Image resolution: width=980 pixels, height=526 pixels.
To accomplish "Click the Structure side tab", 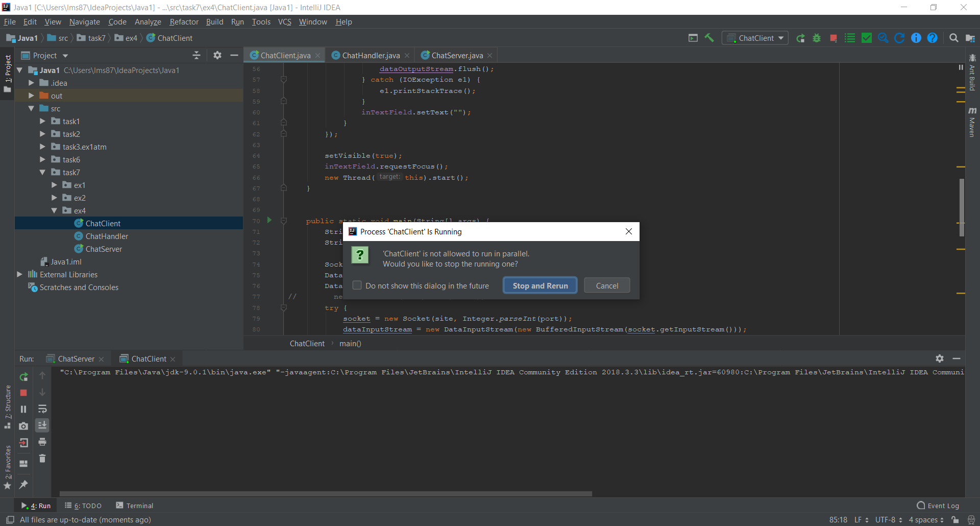I will coord(8,407).
